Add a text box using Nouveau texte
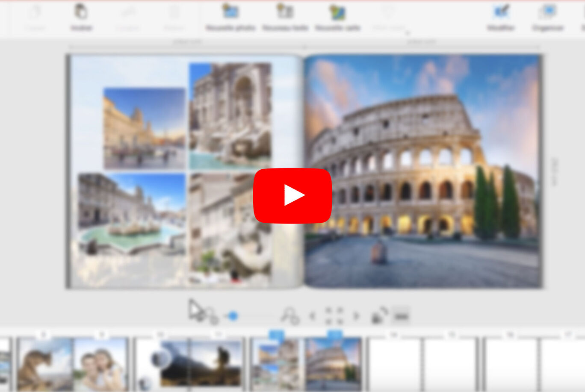The height and width of the screenshot is (392, 585). pos(284,17)
